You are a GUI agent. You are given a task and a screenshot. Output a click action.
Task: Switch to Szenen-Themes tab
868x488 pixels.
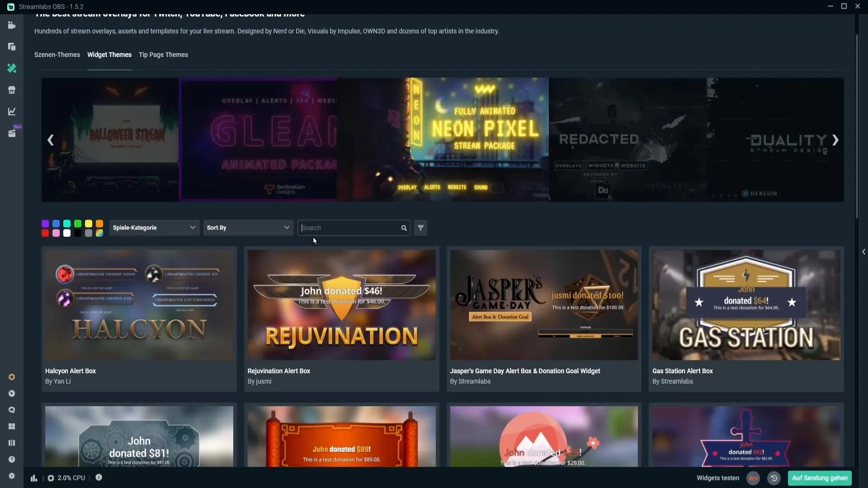57,55
